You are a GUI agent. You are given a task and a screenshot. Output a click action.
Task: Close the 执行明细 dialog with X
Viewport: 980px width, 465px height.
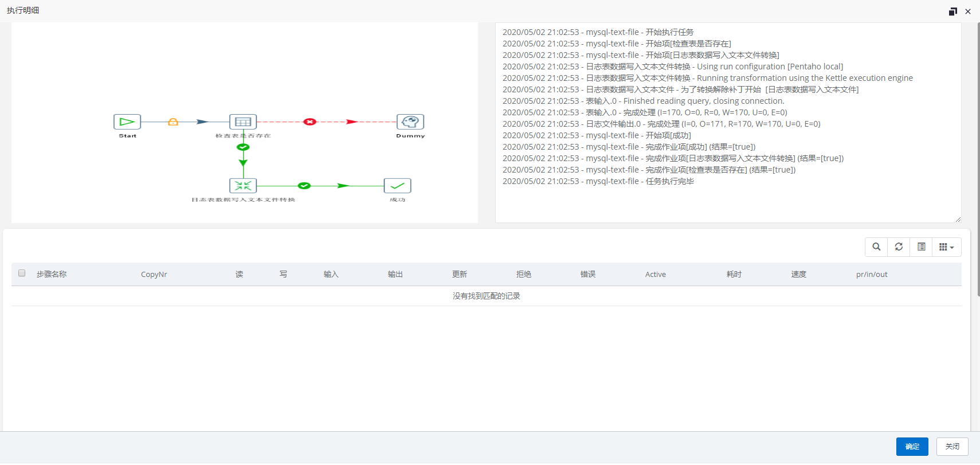click(x=968, y=11)
